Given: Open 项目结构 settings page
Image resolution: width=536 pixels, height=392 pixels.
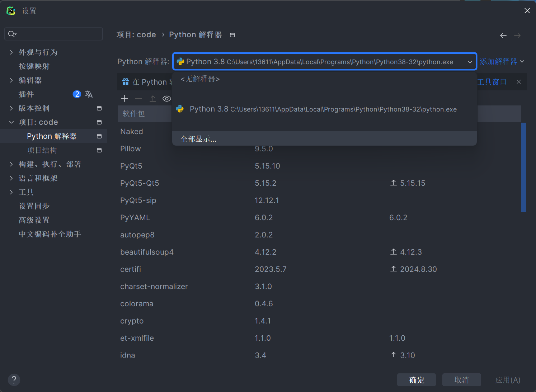Looking at the screenshot, I should tap(42, 150).
